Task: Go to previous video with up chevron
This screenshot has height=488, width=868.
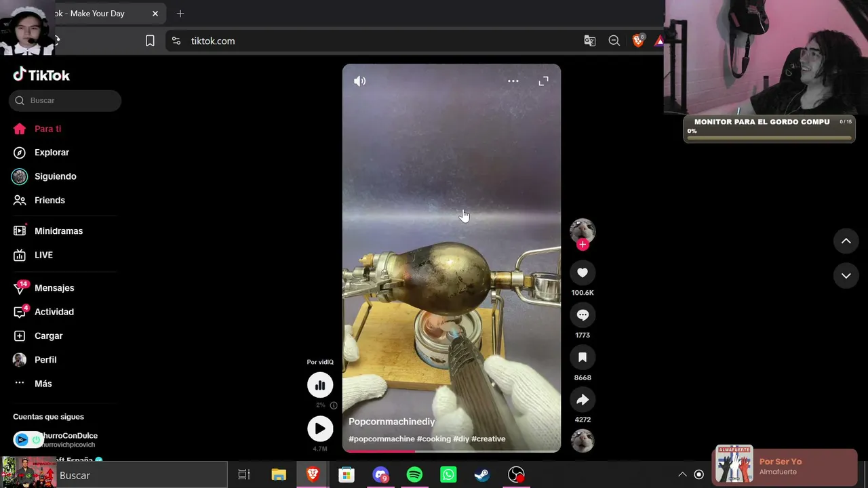Action: (846, 241)
